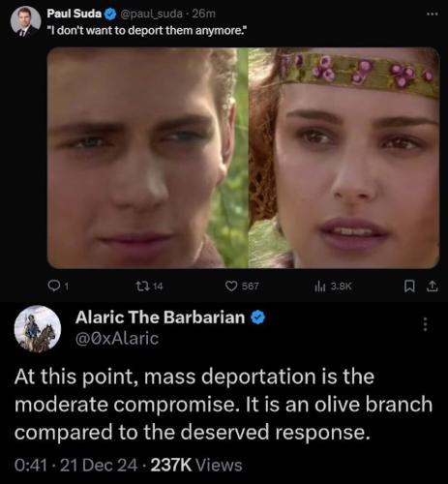
Task: Click Paul Suda's verified badge
Action: tap(110, 14)
